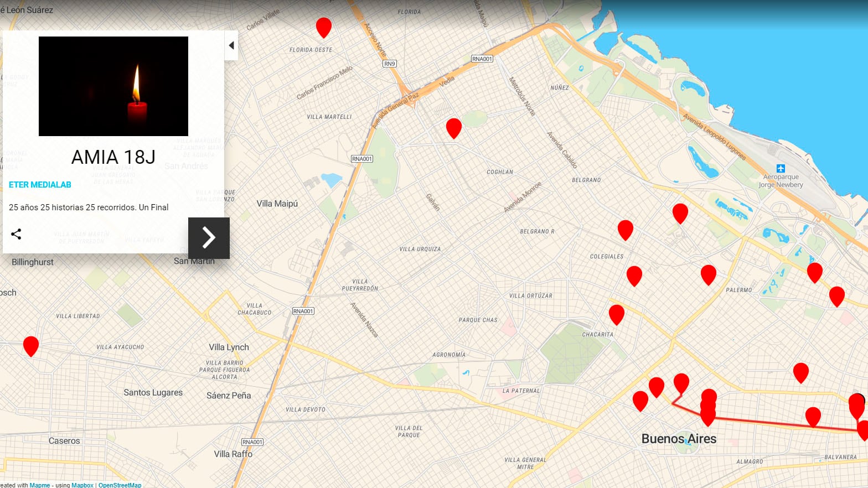This screenshot has height=488, width=868.
Task: Click the Buenos Aires city label
Action: click(679, 439)
